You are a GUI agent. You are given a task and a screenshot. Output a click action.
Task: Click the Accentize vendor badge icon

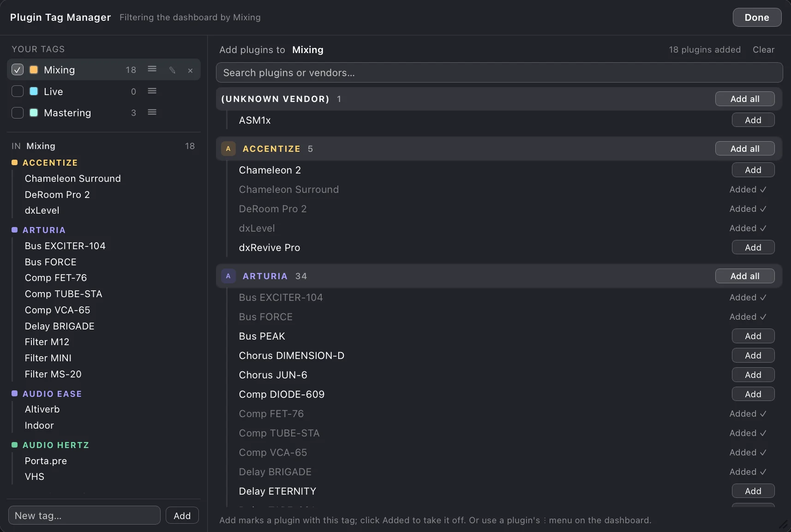click(228, 149)
